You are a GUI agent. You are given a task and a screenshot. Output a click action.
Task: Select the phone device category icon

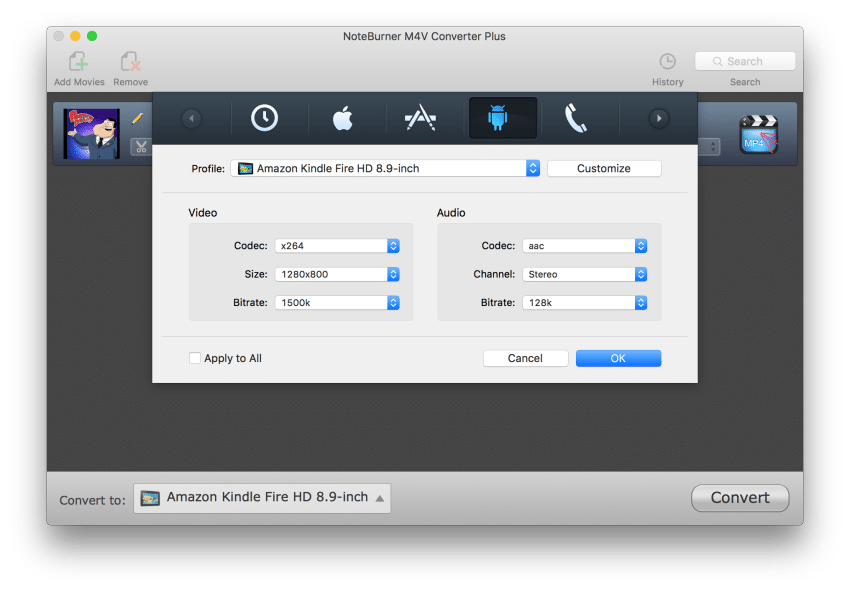578,117
